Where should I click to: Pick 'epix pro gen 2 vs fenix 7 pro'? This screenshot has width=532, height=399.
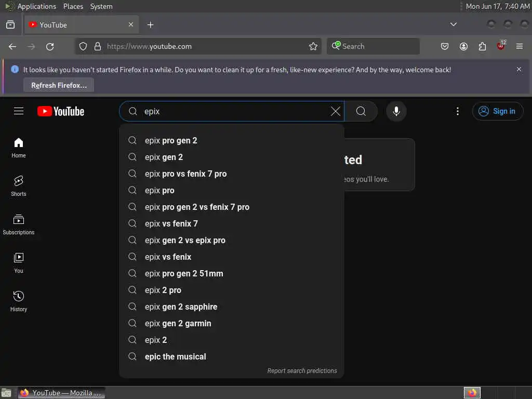[x=231, y=207]
